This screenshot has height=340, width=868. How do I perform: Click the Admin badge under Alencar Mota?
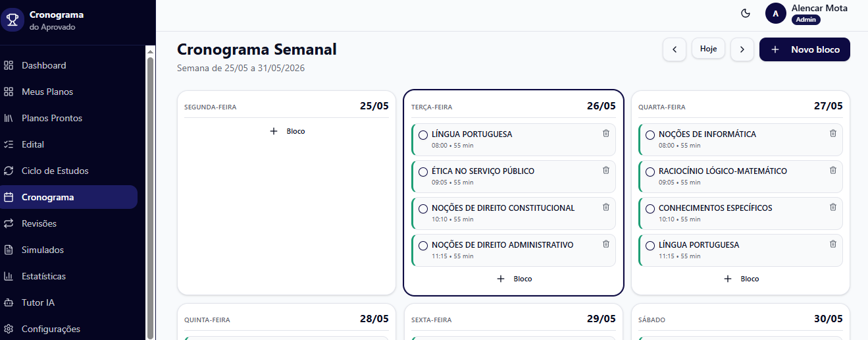pos(805,20)
